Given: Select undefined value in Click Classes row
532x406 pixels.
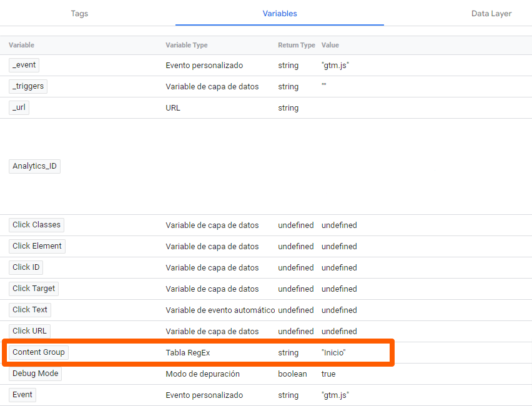Looking at the screenshot, I should tap(339, 225).
